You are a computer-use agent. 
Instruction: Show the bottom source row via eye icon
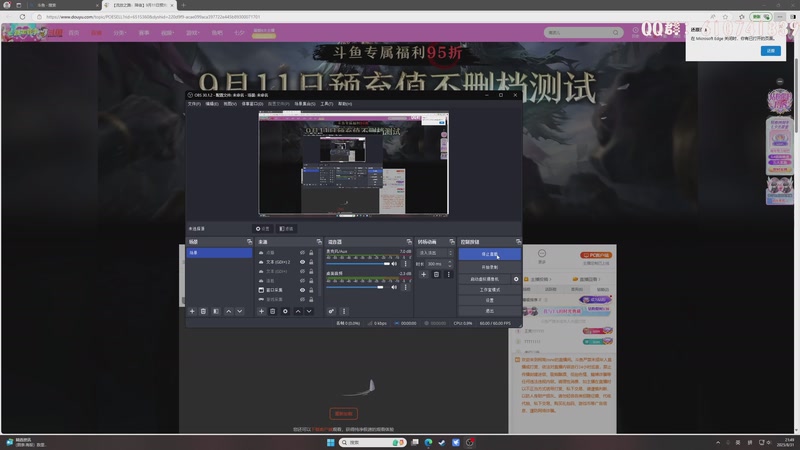point(302,299)
